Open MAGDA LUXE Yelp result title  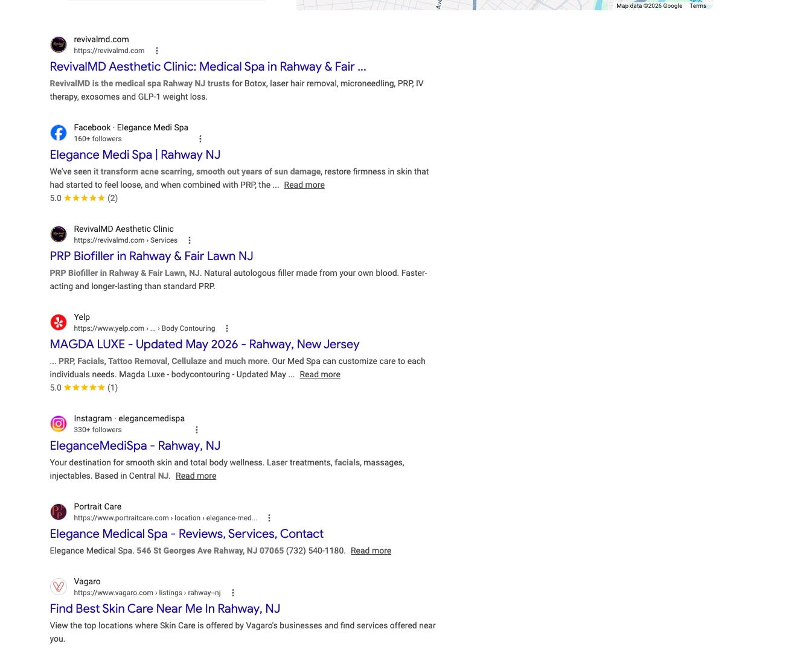pos(205,344)
